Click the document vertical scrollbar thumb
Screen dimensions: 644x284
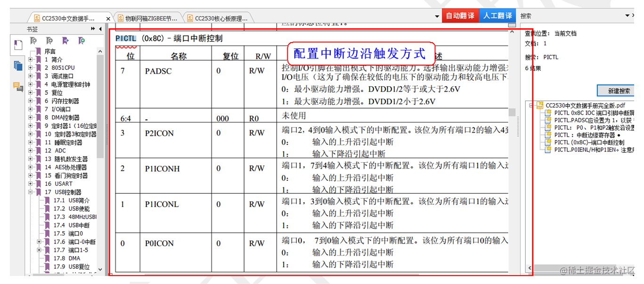[512, 112]
